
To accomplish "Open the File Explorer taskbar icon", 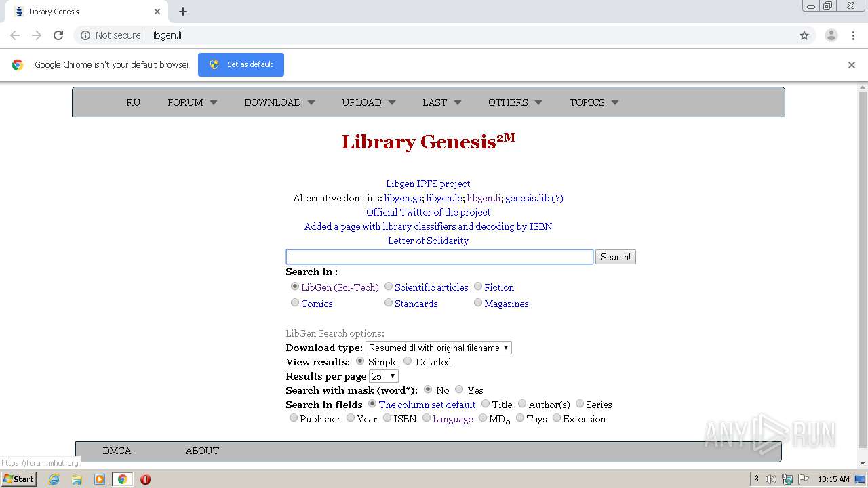I will tap(77, 479).
